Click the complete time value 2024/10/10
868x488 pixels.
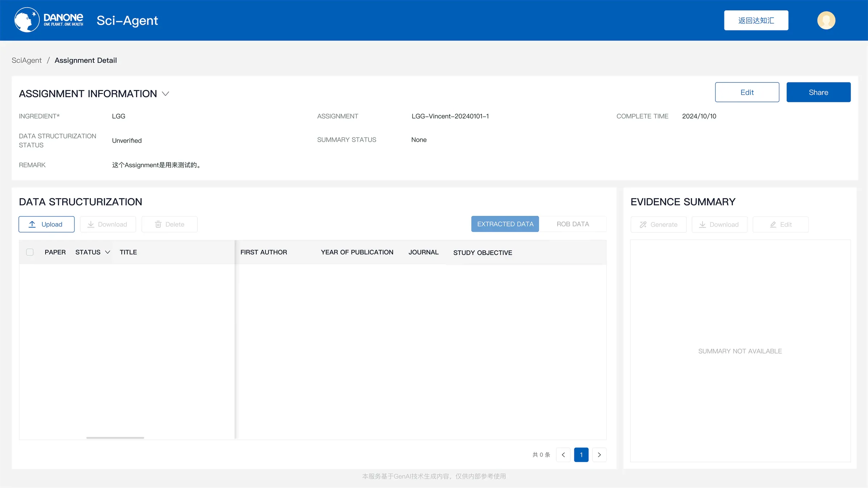699,116
